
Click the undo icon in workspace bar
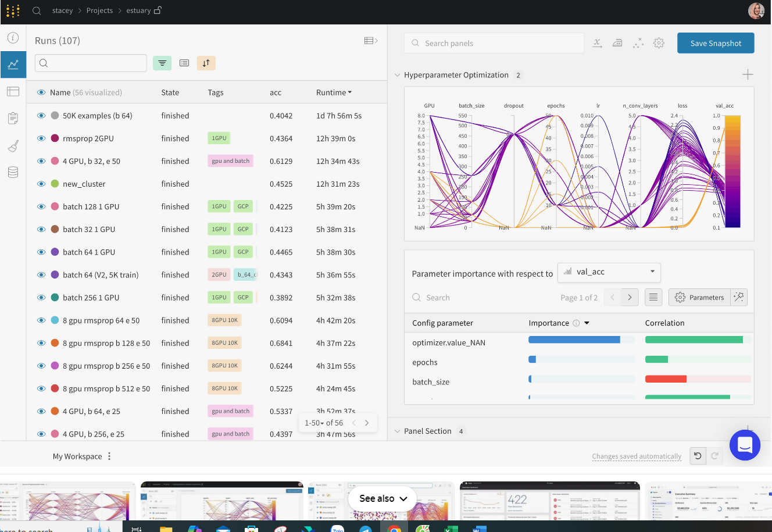click(698, 456)
